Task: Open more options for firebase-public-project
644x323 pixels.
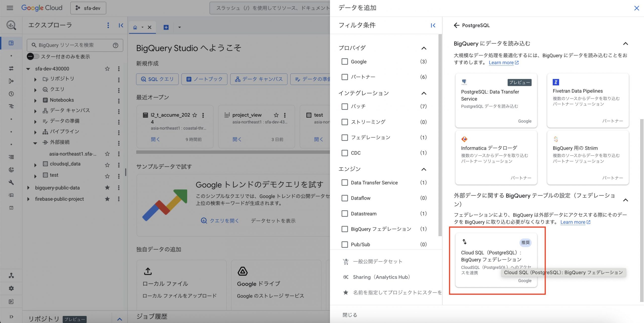Action: tap(119, 199)
